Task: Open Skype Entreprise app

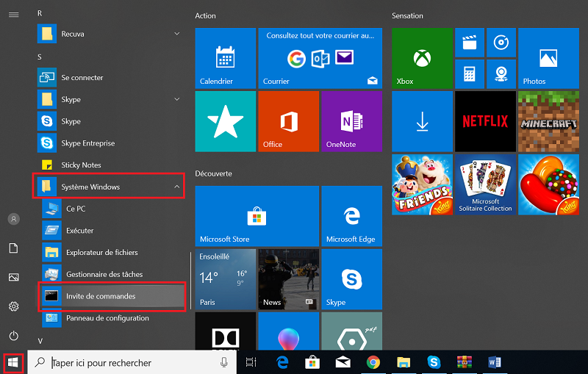Action: pyautogui.click(x=111, y=143)
